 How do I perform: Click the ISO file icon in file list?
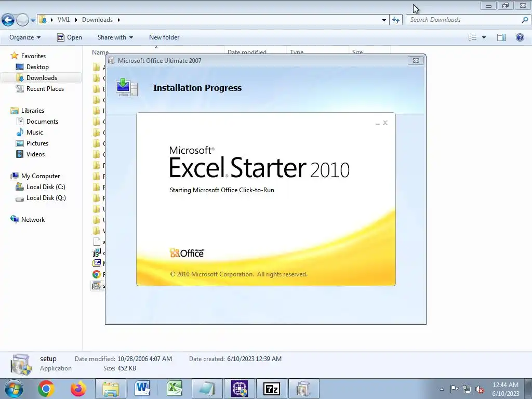pyautogui.click(x=97, y=263)
